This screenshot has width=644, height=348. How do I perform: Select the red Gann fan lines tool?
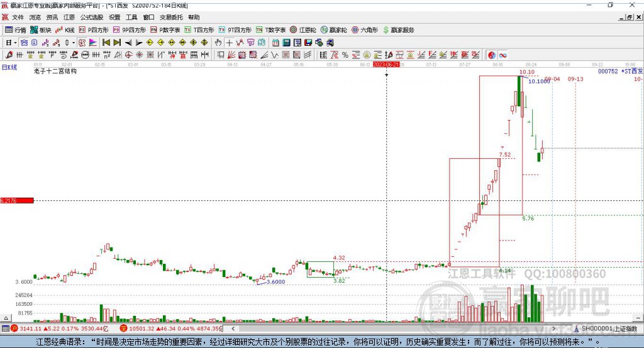231,55
